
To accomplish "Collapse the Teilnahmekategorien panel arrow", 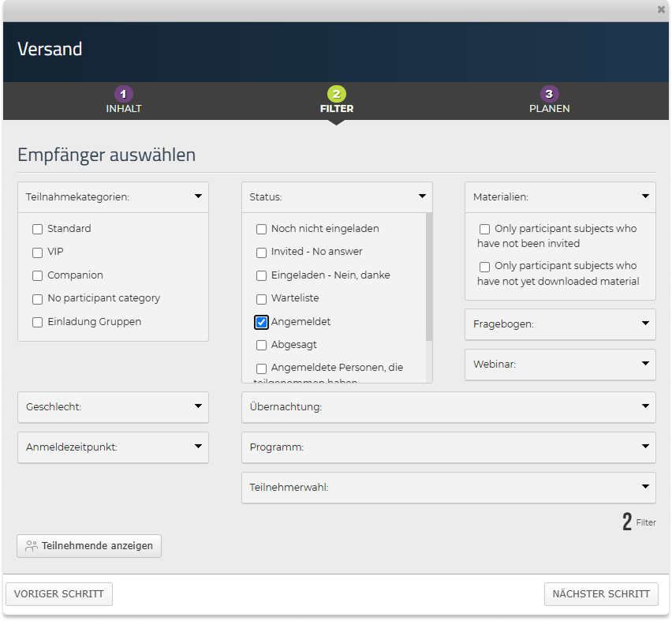I will click(x=198, y=197).
